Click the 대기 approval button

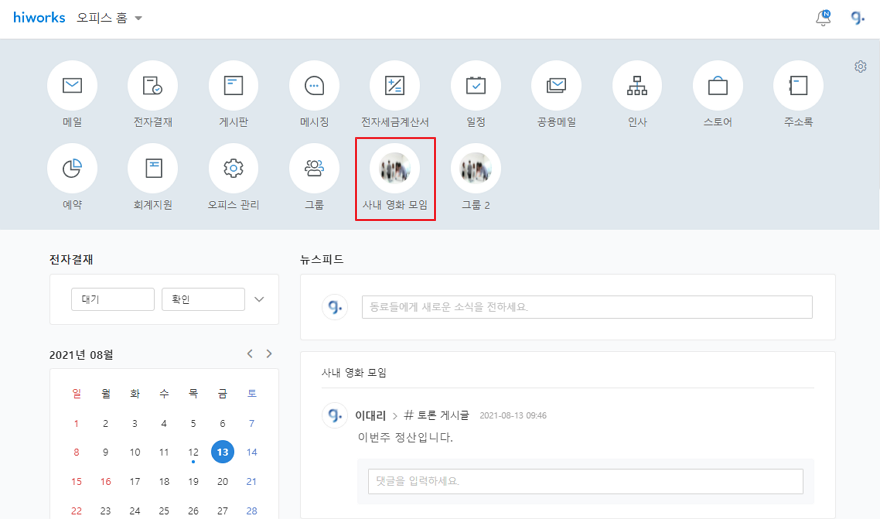tap(113, 299)
